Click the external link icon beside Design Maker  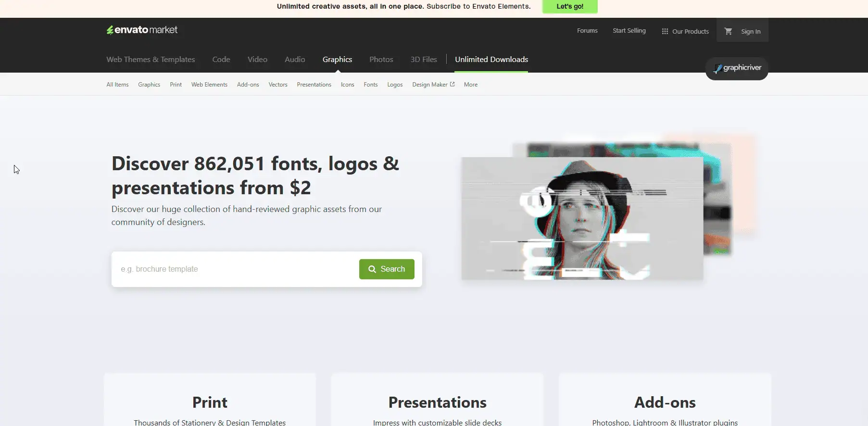[x=452, y=84]
